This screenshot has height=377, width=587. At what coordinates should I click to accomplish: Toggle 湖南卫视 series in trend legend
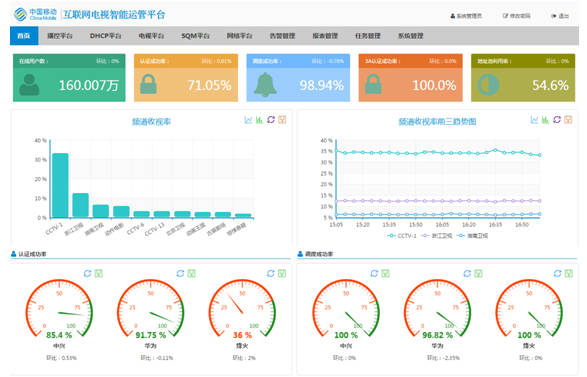point(472,236)
